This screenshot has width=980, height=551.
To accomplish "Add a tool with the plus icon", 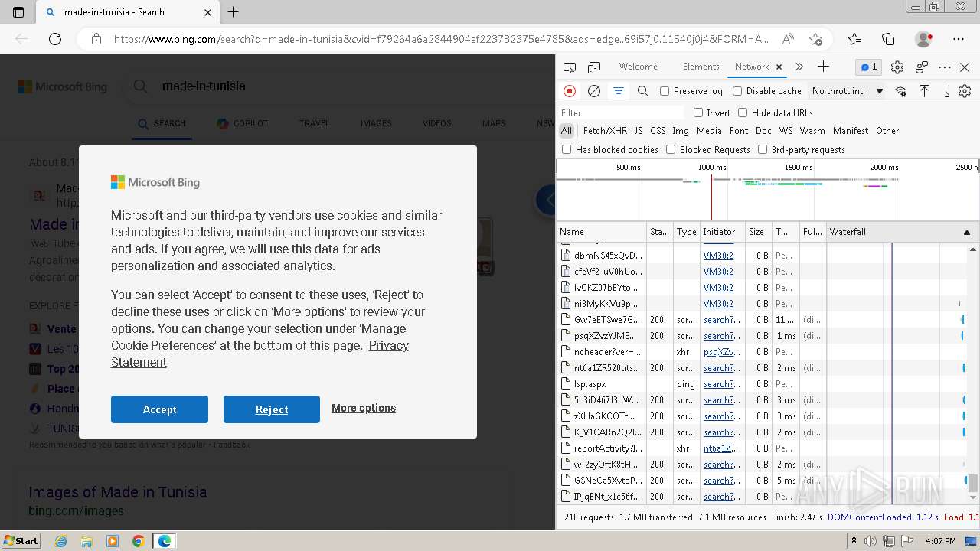I will pos(823,67).
